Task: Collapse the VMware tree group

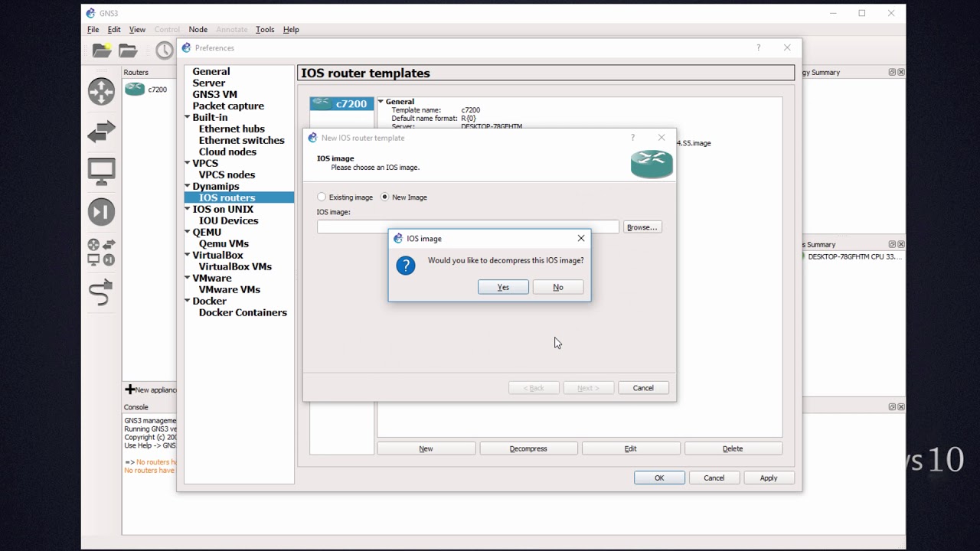Action: pos(188,278)
